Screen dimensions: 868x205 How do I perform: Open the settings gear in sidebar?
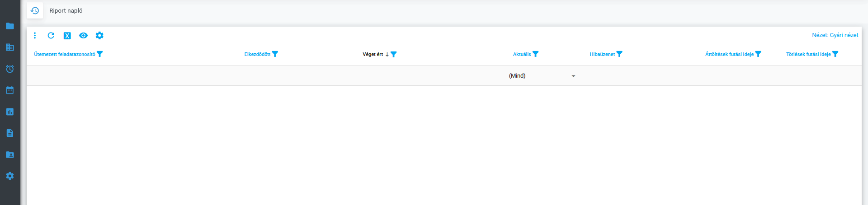tap(10, 176)
